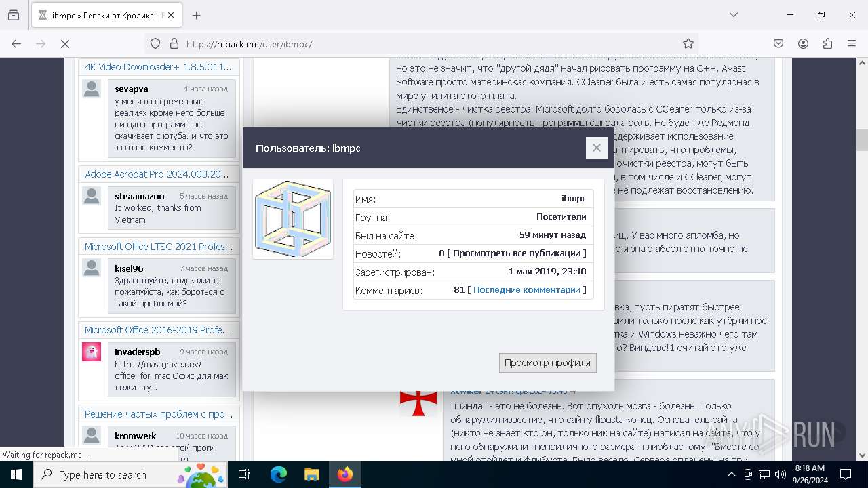Image resolution: width=868 pixels, height=488 pixels.
Task: Open kisel96 username
Action: pyautogui.click(x=129, y=268)
